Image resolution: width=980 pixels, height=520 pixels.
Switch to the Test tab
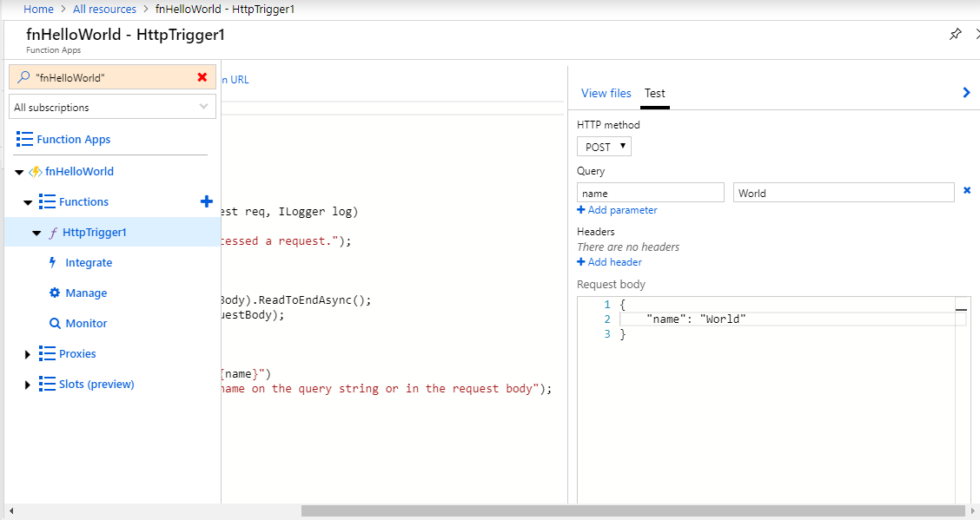pyautogui.click(x=655, y=93)
